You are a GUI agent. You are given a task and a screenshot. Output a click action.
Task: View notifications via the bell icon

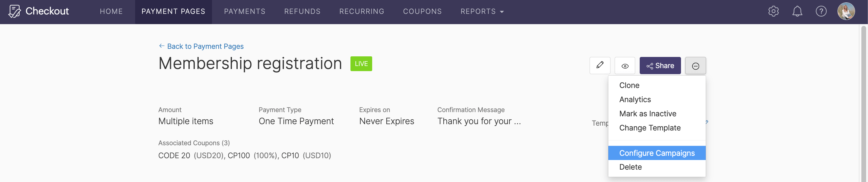point(797,11)
